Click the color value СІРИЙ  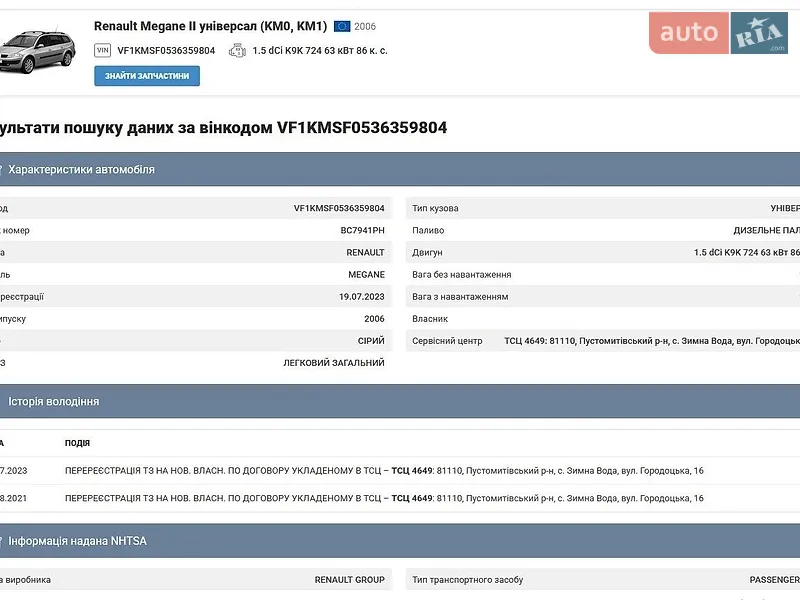[x=371, y=341]
